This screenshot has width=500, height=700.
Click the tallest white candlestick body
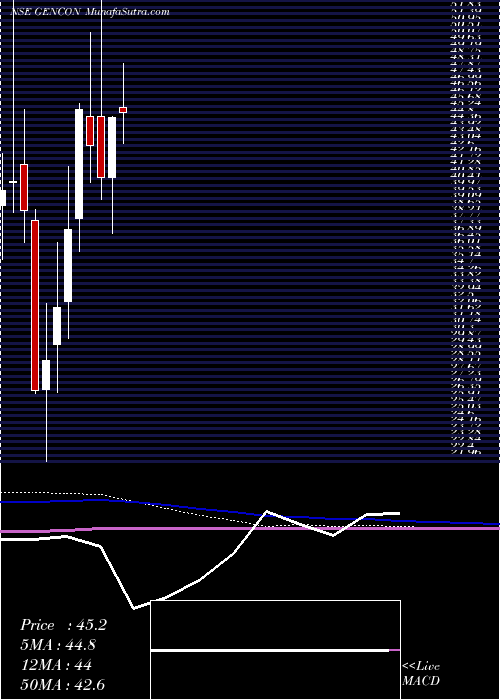point(79,164)
